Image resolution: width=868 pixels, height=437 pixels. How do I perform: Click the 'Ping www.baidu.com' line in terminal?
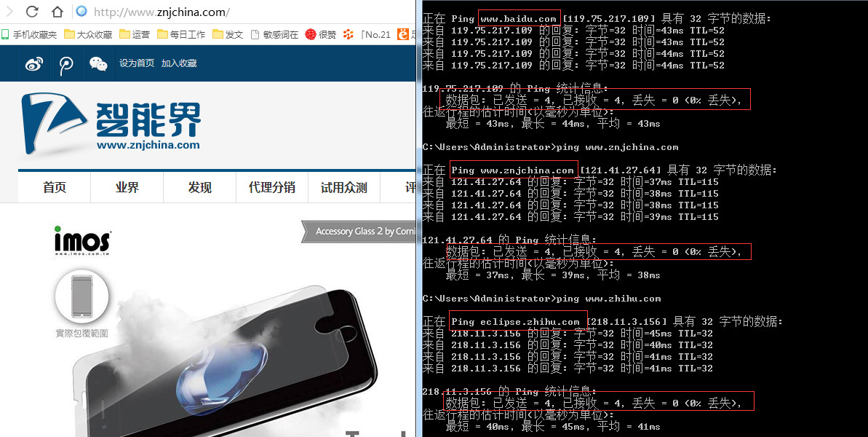pos(597,19)
